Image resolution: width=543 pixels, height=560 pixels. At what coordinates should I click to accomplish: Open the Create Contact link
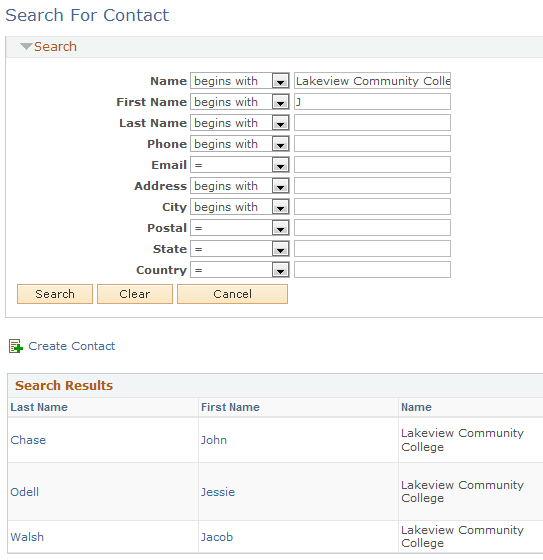click(x=71, y=346)
